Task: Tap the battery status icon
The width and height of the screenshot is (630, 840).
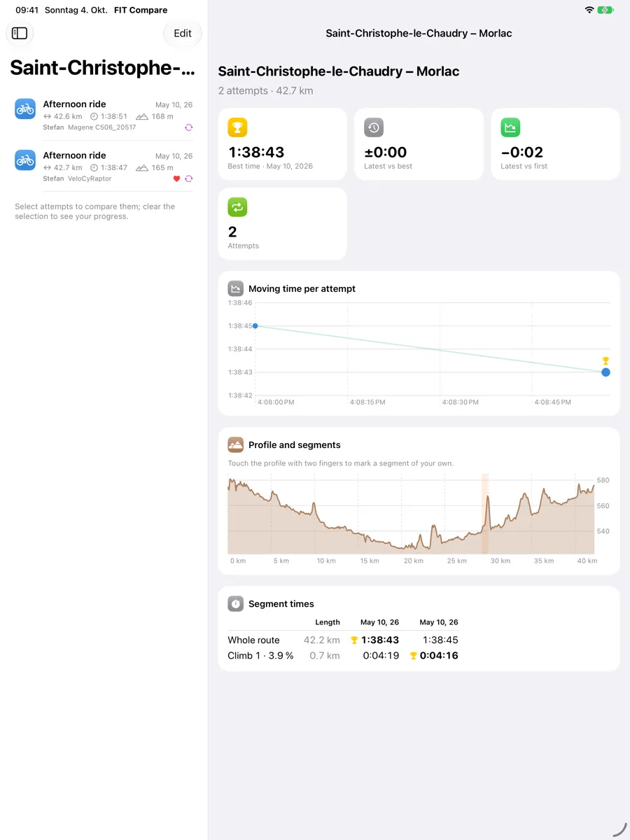Action: 605,10
